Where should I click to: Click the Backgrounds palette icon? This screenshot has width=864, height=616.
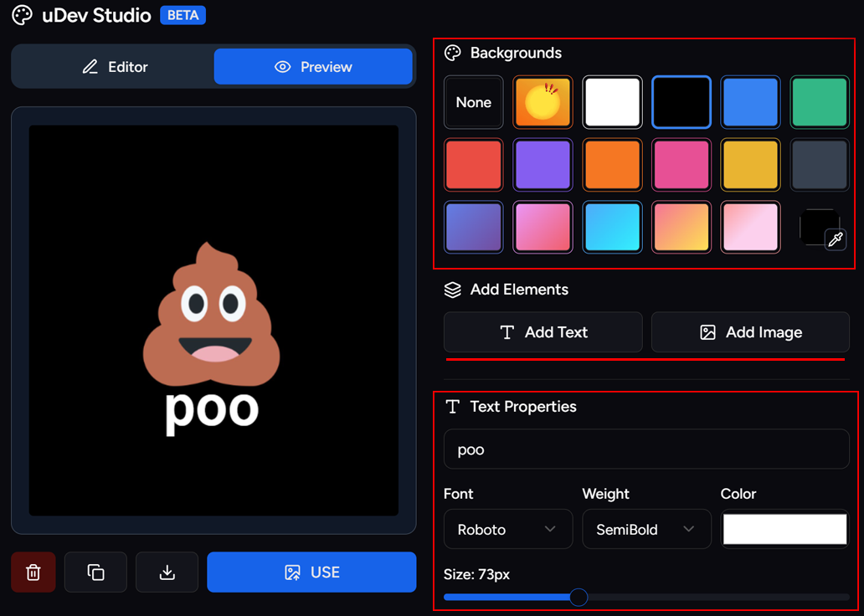pos(453,53)
